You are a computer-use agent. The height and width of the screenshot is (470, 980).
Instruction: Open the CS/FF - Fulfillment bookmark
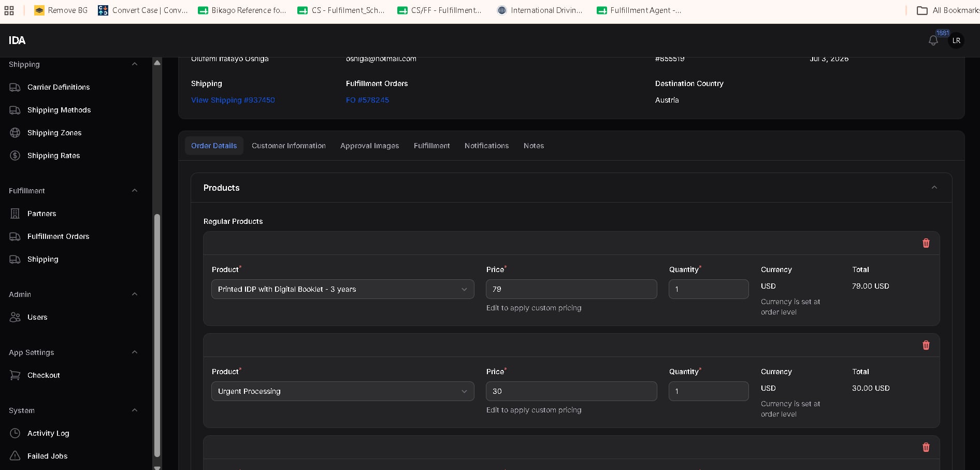pyautogui.click(x=439, y=10)
